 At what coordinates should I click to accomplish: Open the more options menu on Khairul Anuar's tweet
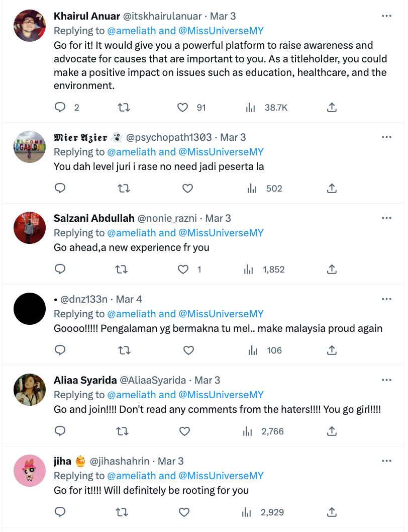(x=387, y=17)
